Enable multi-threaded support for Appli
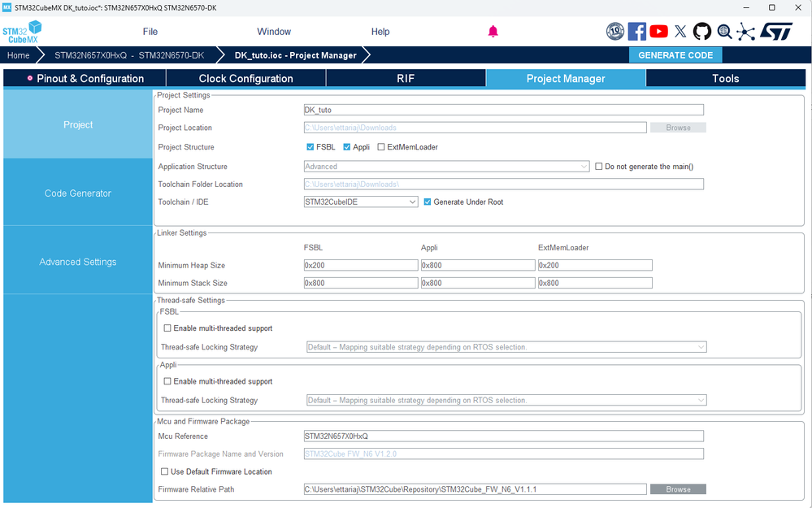Viewport: 812px width, 508px height. [167, 381]
